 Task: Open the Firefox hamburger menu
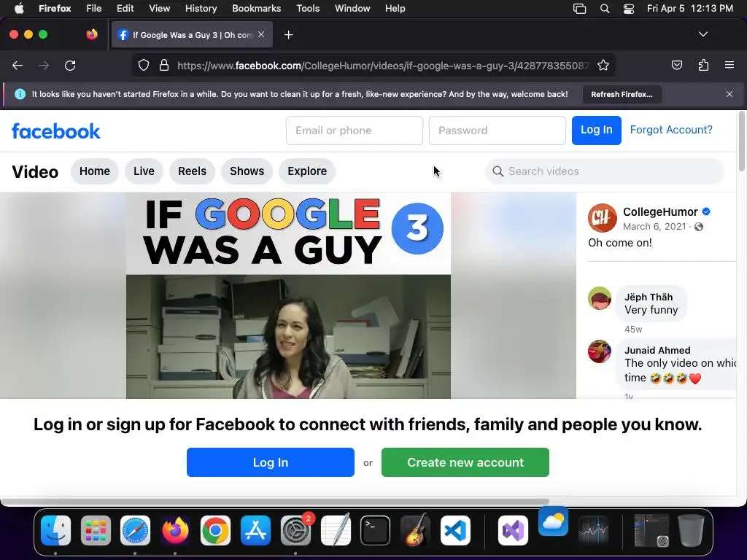pos(729,65)
